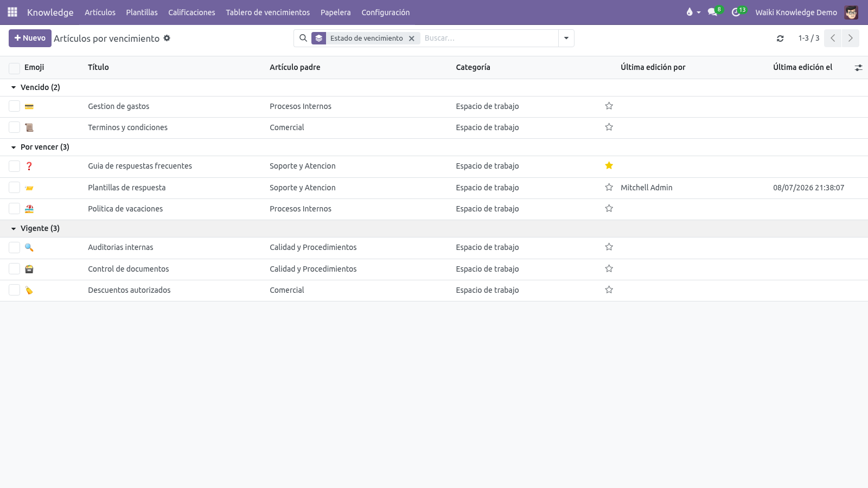Tick the select-all checkbox in the header
868x488 pixels.
[x=15, y=68]
